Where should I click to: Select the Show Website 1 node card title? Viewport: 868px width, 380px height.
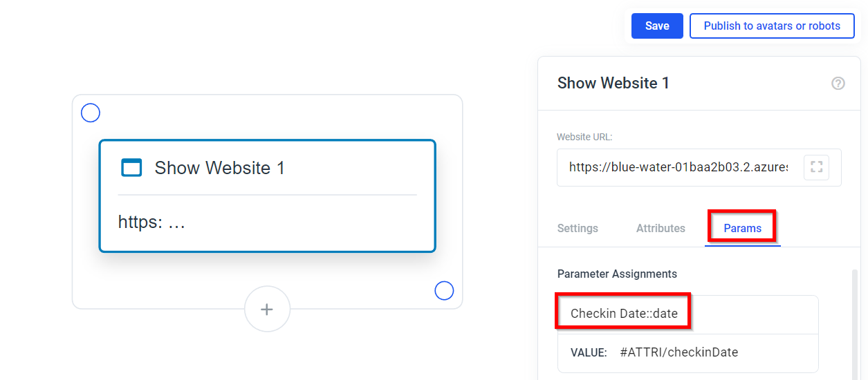220,168
